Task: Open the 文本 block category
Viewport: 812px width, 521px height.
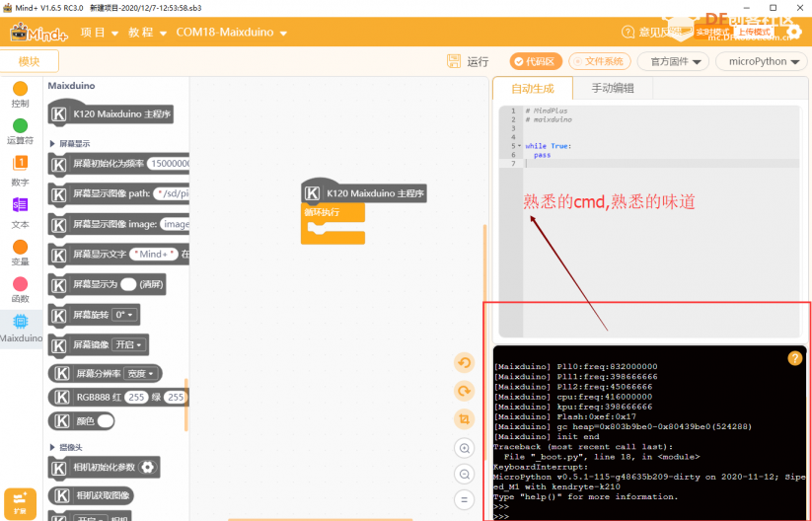Action: [x=20, y=213]
